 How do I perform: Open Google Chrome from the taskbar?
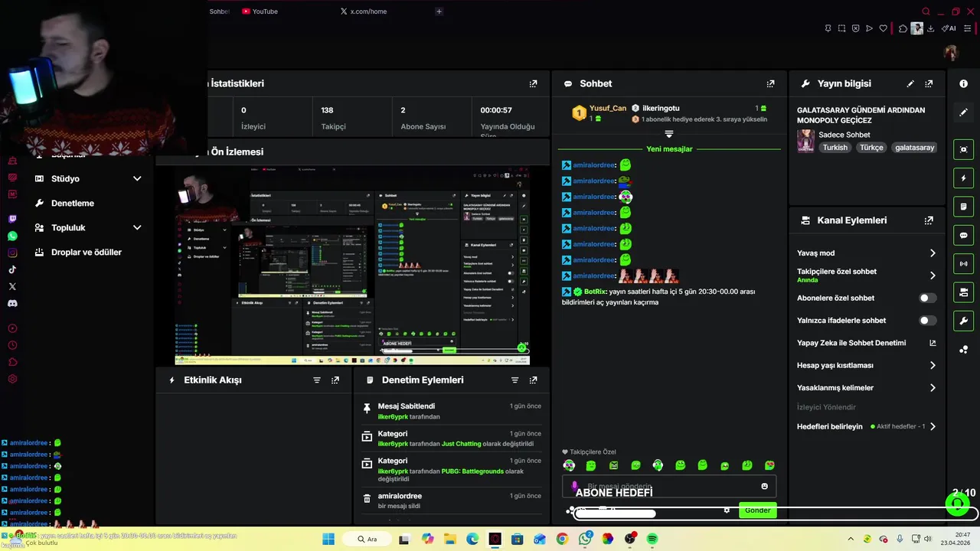tap(562, 539)
